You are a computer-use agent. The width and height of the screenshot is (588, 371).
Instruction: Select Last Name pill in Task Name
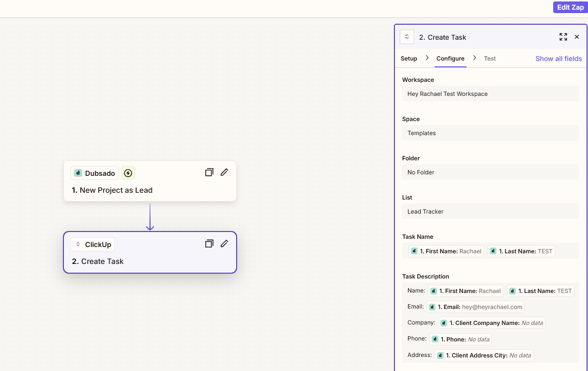click(521, 251)
